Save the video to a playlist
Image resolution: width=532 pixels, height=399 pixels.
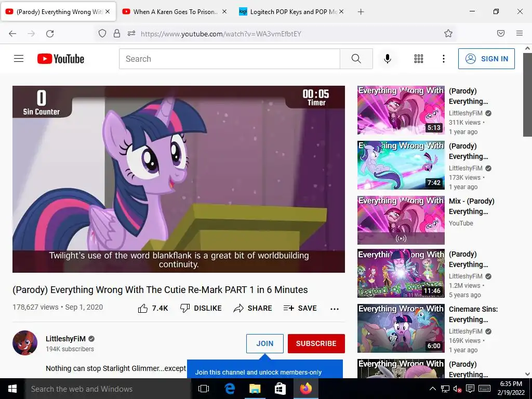[300, 308]
